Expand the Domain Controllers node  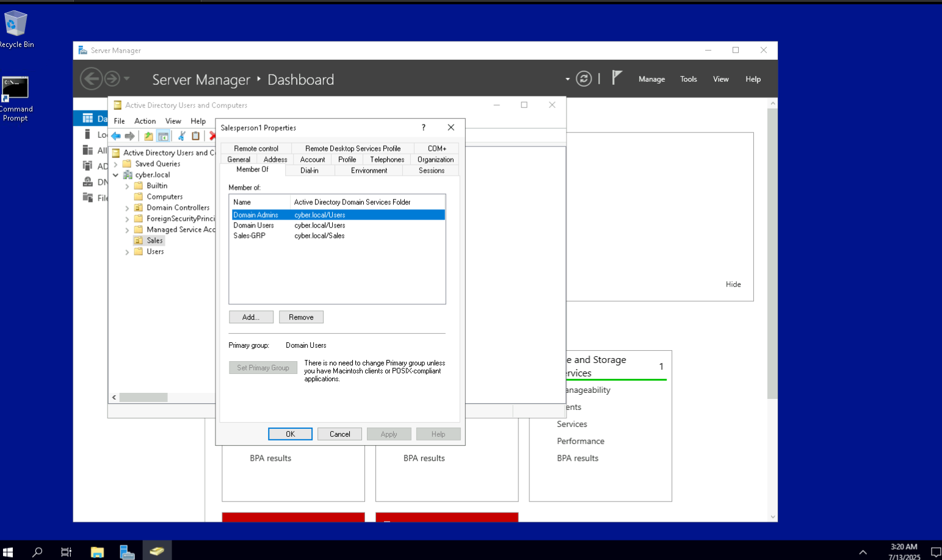pyautogui.click(x=127, y=208)
